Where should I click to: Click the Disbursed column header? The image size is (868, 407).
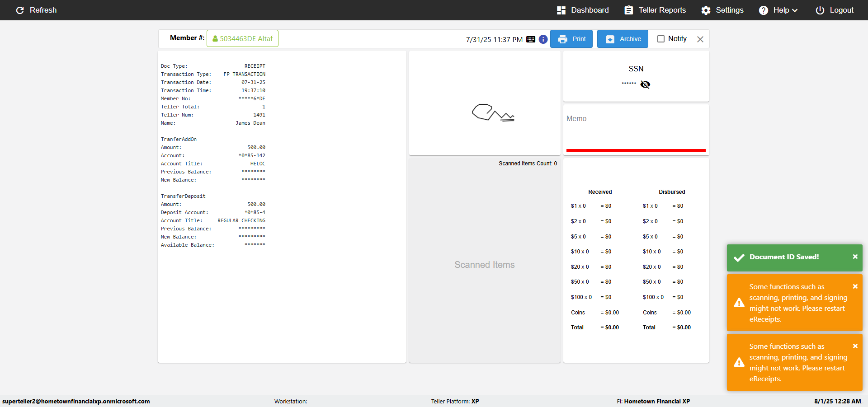pyautogui.click(x=672, y=192)
